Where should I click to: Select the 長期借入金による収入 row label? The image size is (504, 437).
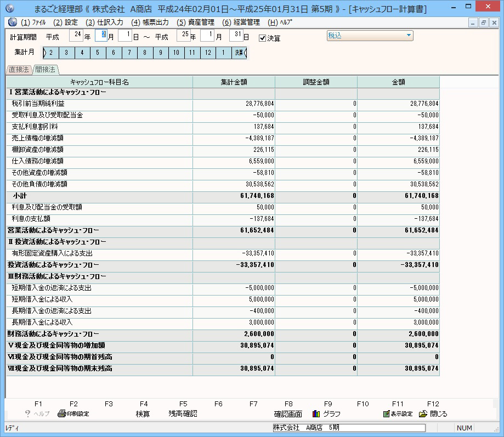tap(42, 322)
